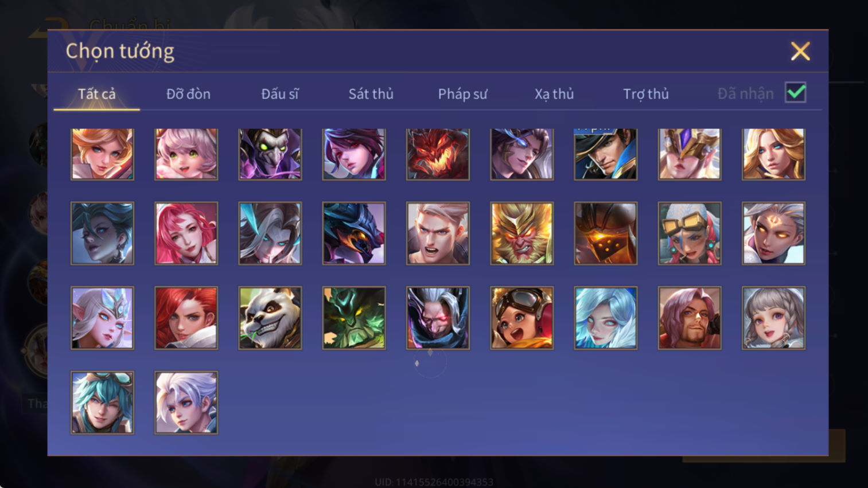Choose the golden monkey king hero
868x488 pixels.
click(522, 233)
